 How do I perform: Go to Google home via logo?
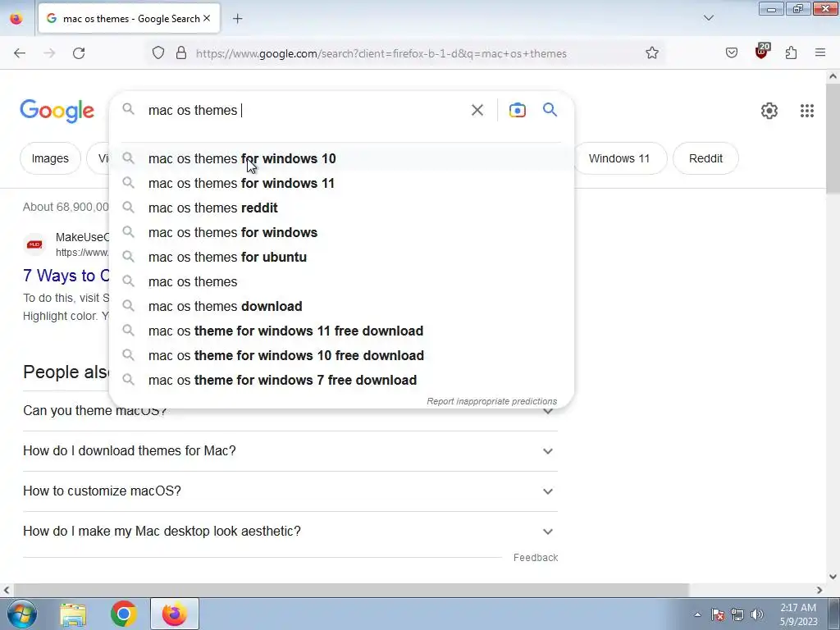click(x=57, y=111)
